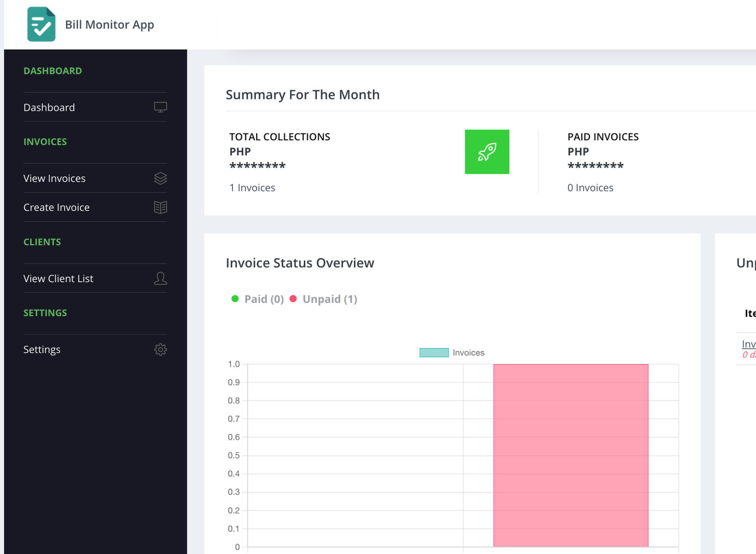Screen dimensions: 756x554
Task: Open View Client List page
Action: 58,278
